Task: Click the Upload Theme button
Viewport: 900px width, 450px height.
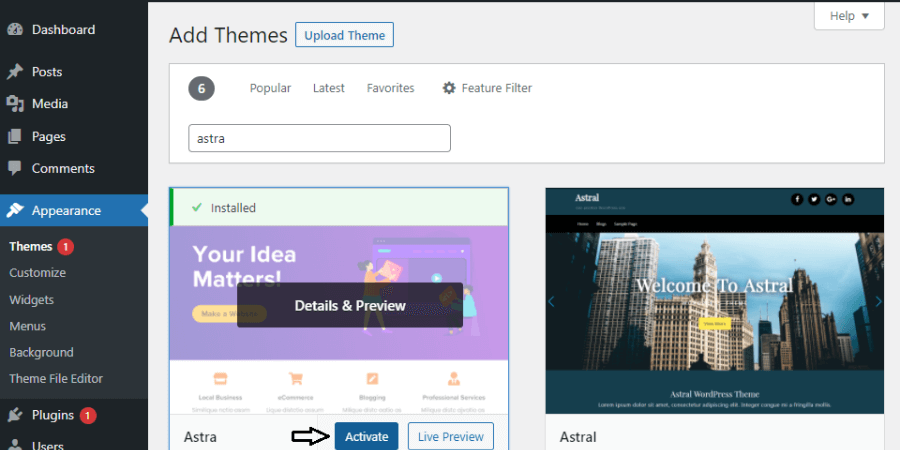Action: [344, 35]
